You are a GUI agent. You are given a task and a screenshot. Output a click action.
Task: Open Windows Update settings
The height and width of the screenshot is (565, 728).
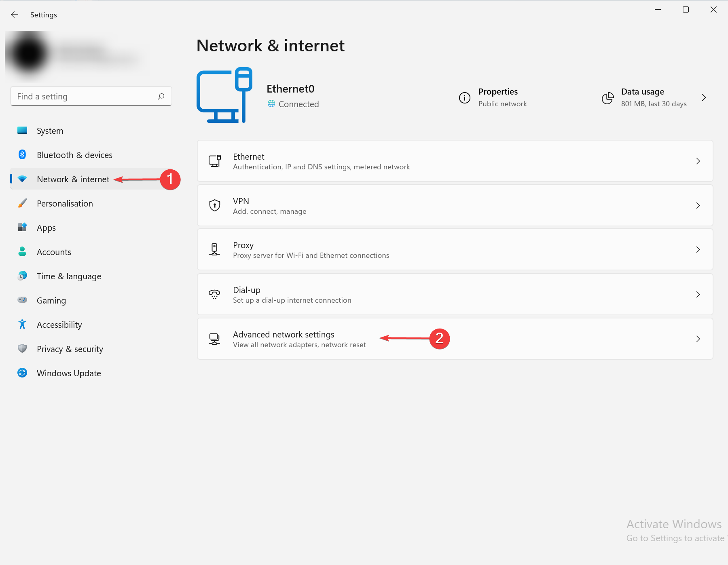(91, 373)
